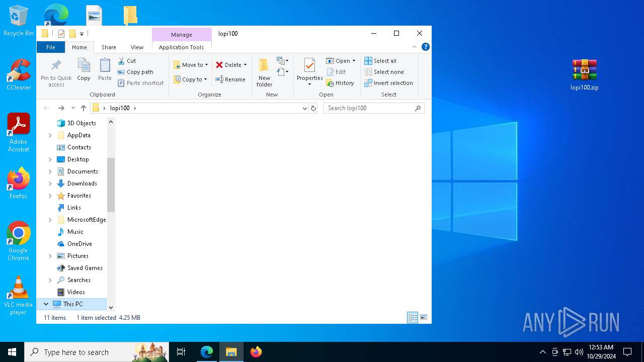Screen dimensions: 644x362
Task: Open the Open button dropdown
Action: click(354, 61)
